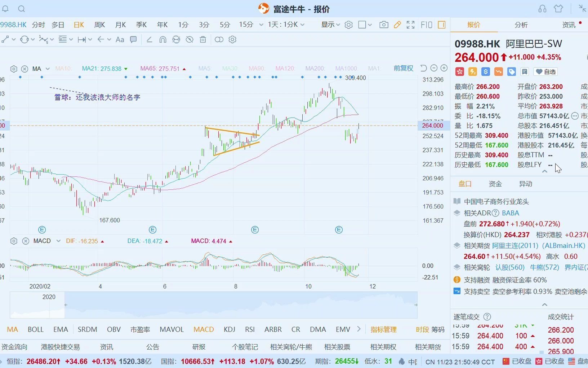Open the MACD indicator dropdown
The image size is (588, 368).
[x=58, y=241]
